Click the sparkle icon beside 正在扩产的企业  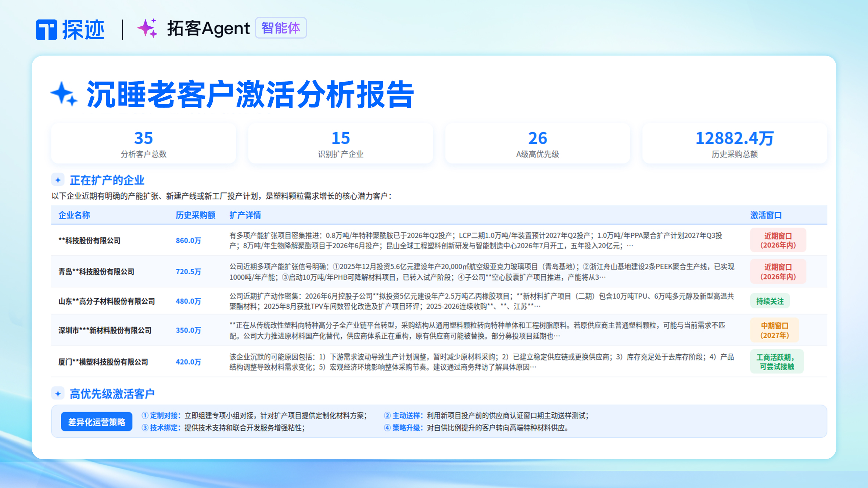tap(58, 180)
